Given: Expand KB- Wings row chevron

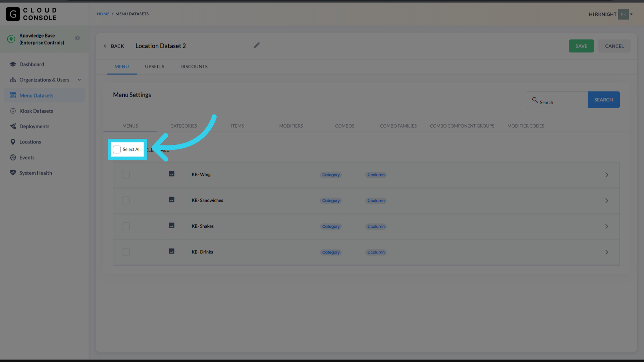Looking at the screenshot, I should [x=606, y=175].
